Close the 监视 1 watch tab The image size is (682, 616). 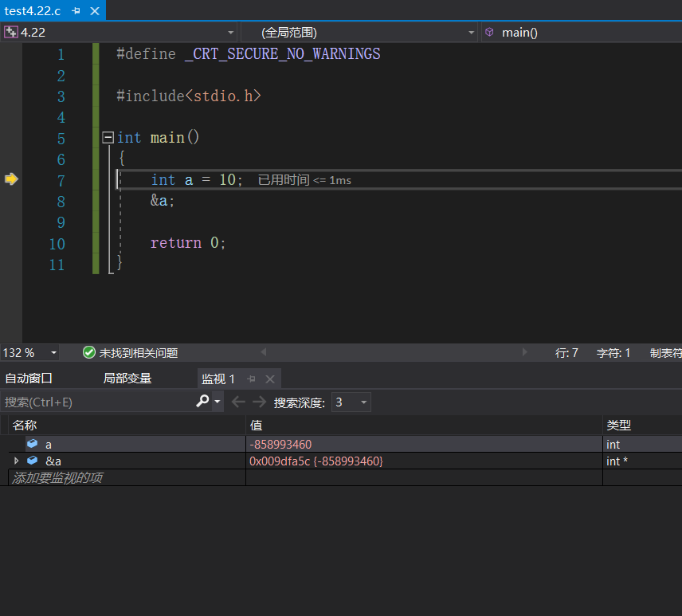point(269,379)
